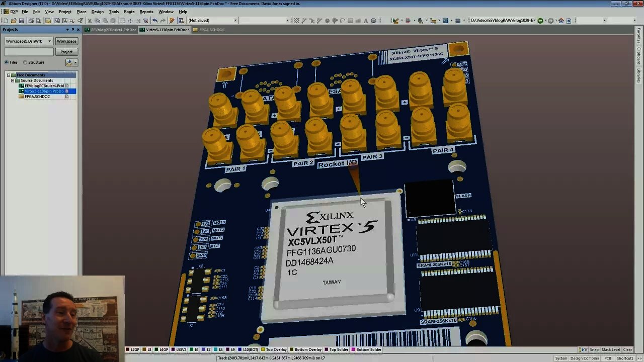
Task: Select the L10(BOT) layer tab
Action: point(249,349)
